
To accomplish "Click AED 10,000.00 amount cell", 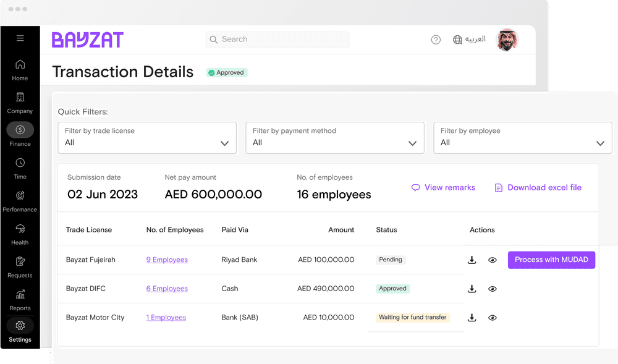I will tap(329, 317).
